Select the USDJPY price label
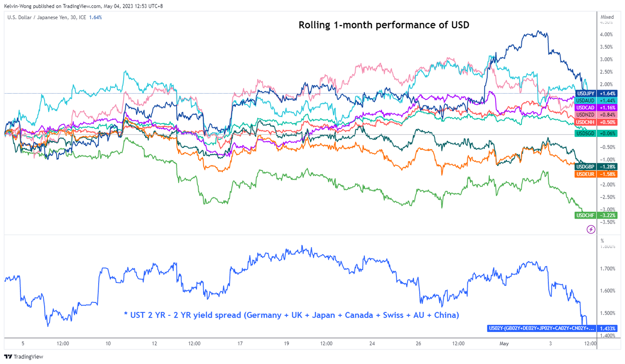625x364 pixels. click(596, 94)
